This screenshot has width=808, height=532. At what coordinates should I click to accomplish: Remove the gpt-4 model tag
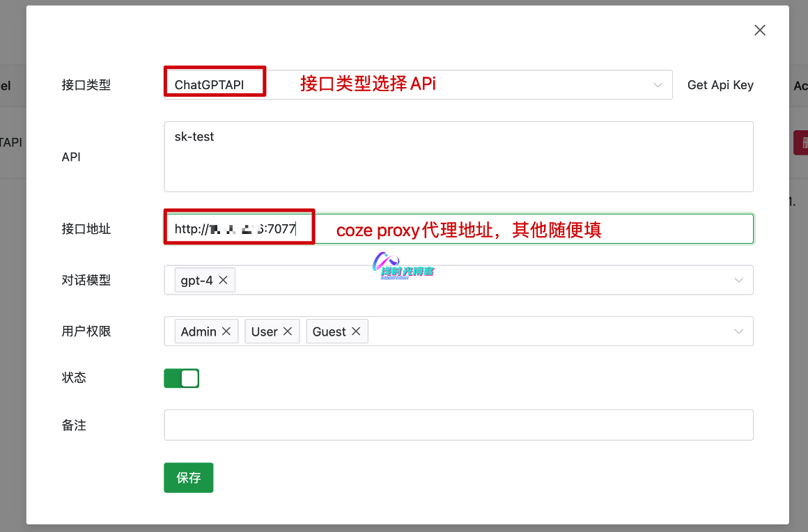tap(223, 280)
